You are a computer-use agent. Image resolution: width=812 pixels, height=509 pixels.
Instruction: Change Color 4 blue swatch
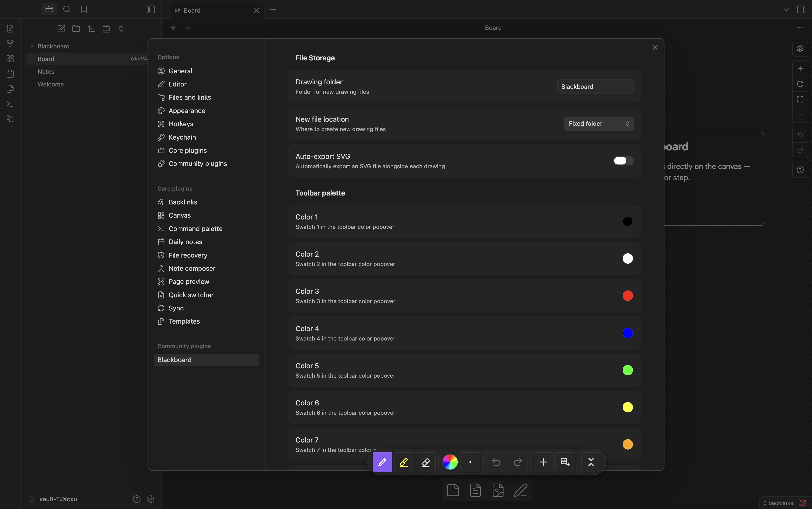pos(627,333)
